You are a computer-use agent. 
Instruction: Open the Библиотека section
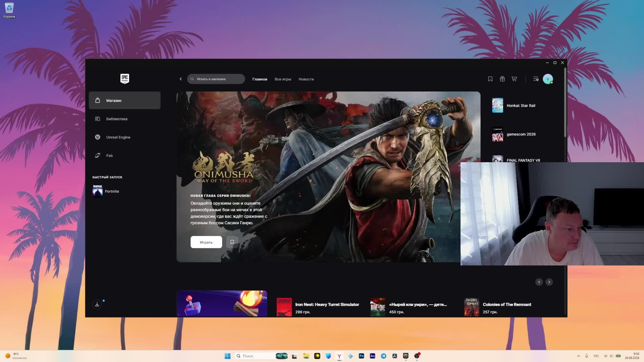coord(125,119)
